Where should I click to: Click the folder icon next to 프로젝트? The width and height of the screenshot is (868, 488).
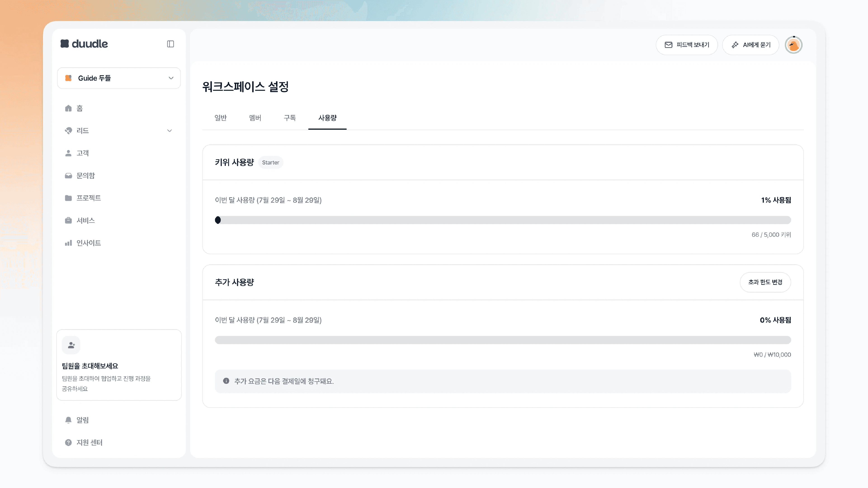68,198
